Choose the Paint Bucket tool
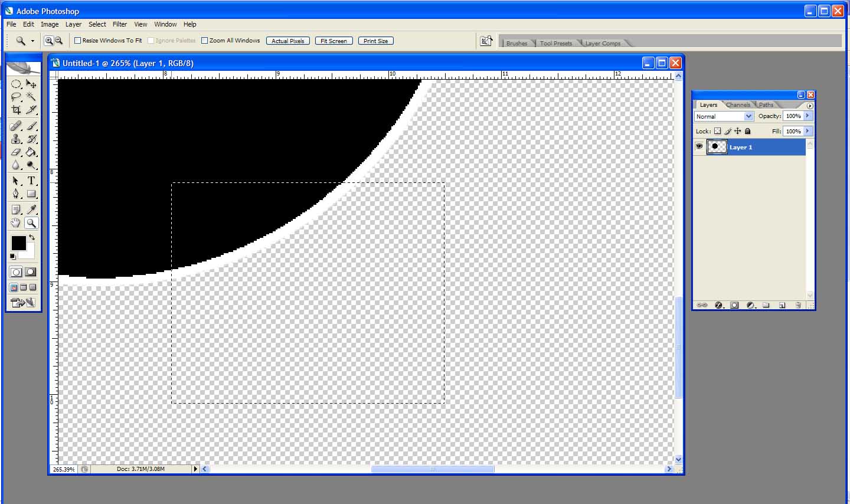Screen dimensions: 850x504 click(31, 152)
